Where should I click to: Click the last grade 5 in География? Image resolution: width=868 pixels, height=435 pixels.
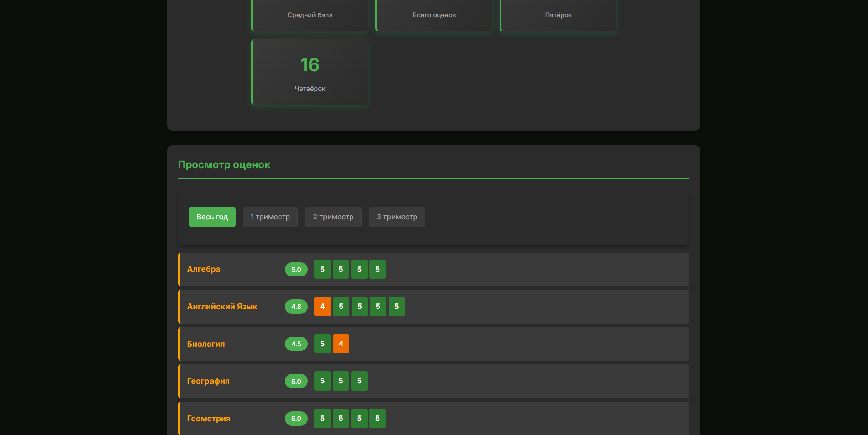click(359, 381)
